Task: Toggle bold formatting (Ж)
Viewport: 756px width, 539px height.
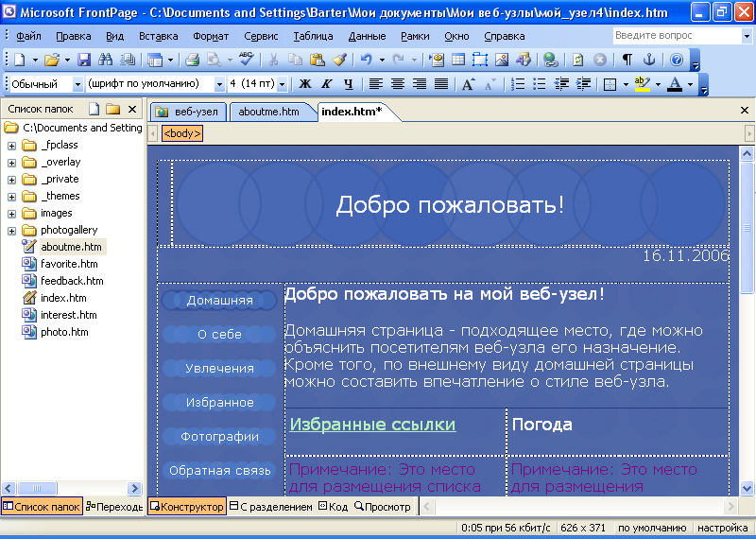Action: coord(305,84)
